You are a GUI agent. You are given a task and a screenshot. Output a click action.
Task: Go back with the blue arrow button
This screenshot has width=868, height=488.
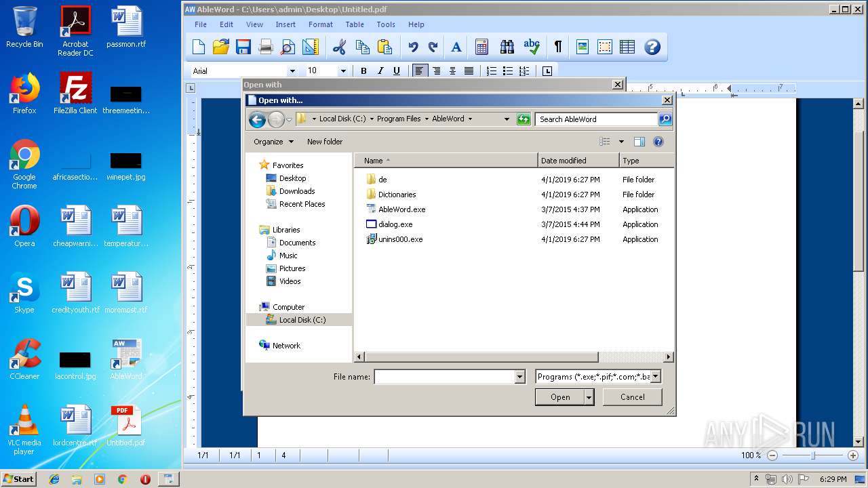[257, 120]
